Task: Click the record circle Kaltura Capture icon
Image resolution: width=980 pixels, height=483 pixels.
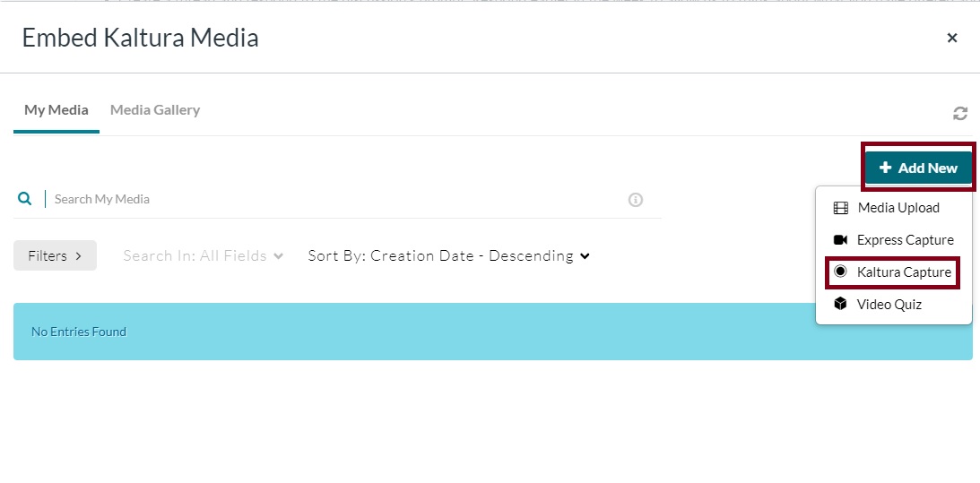Action: [840, 272]
